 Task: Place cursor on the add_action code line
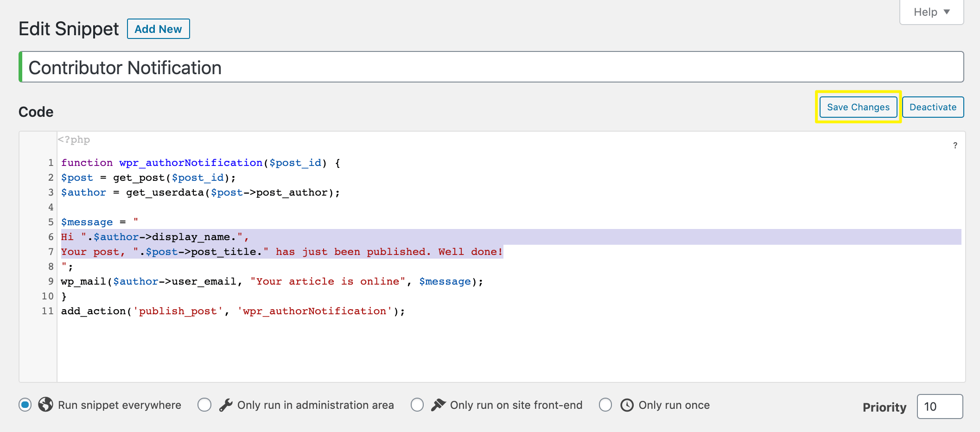[x=233, y=311]
